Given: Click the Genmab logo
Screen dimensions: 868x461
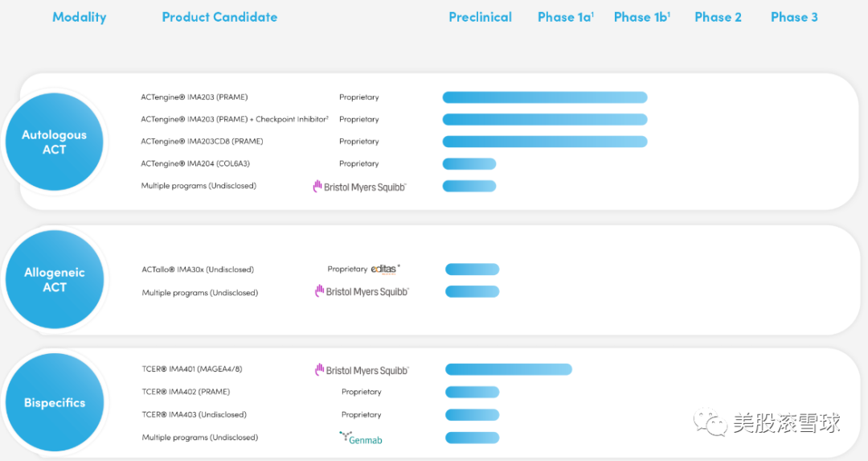Looking at the screenshot, I should pos(360,438).
